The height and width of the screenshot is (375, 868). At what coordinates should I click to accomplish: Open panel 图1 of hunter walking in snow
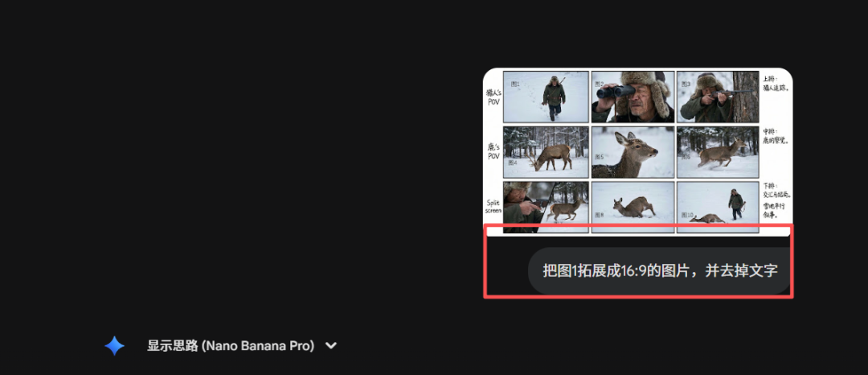[x=546, y=97]
